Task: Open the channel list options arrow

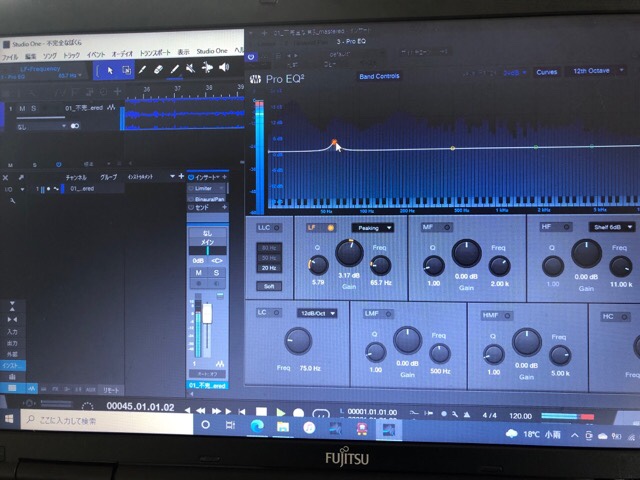Action: [x=172, y=176]
